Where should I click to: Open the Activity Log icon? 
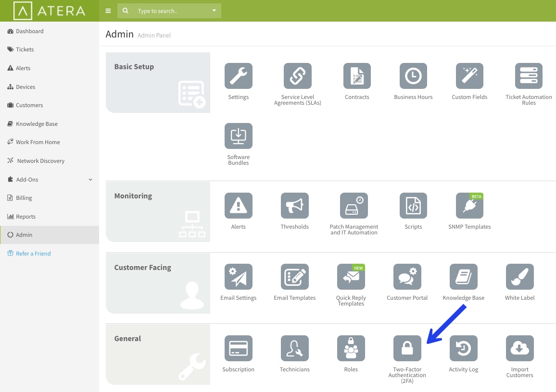464,348
